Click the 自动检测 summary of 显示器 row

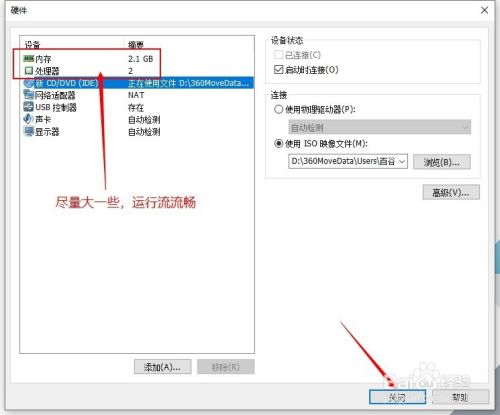pos(144,131)
